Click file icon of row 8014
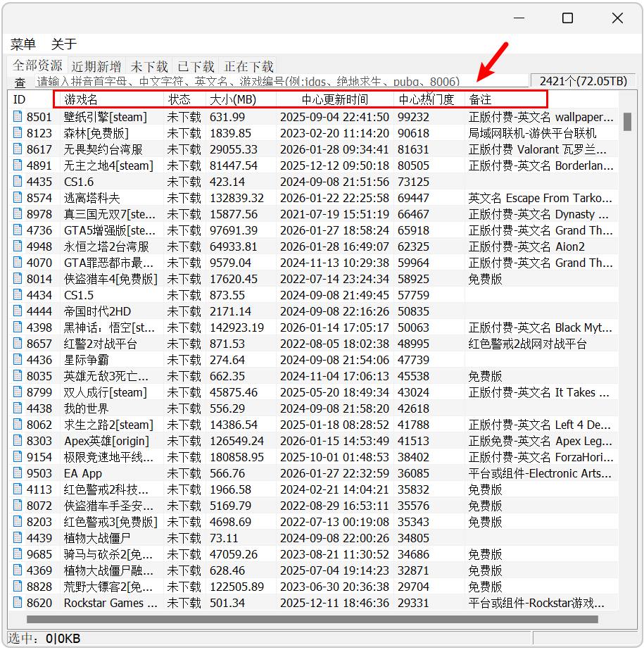Screen dimensions: 644x650 [18, 279]
